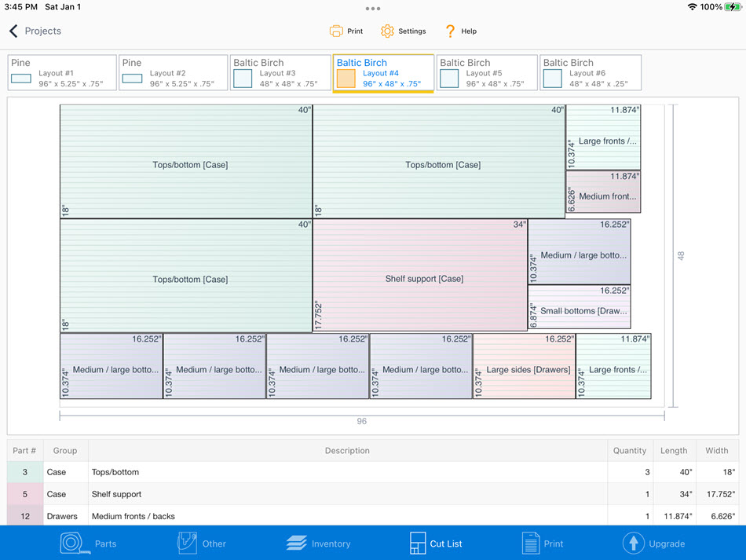Tap the Parts tape measure icon

[75, 543]
